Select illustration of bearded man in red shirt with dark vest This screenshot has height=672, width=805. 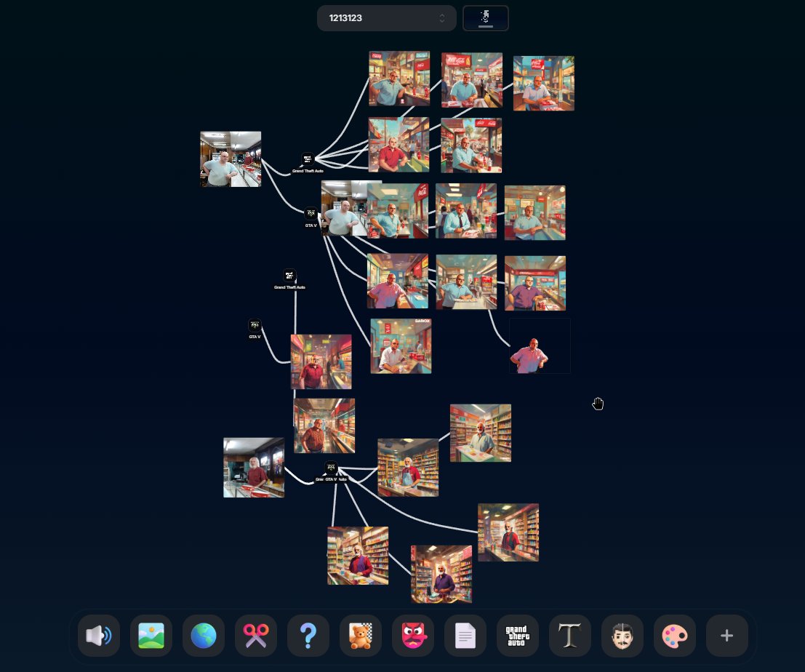(x=508, y=532)
